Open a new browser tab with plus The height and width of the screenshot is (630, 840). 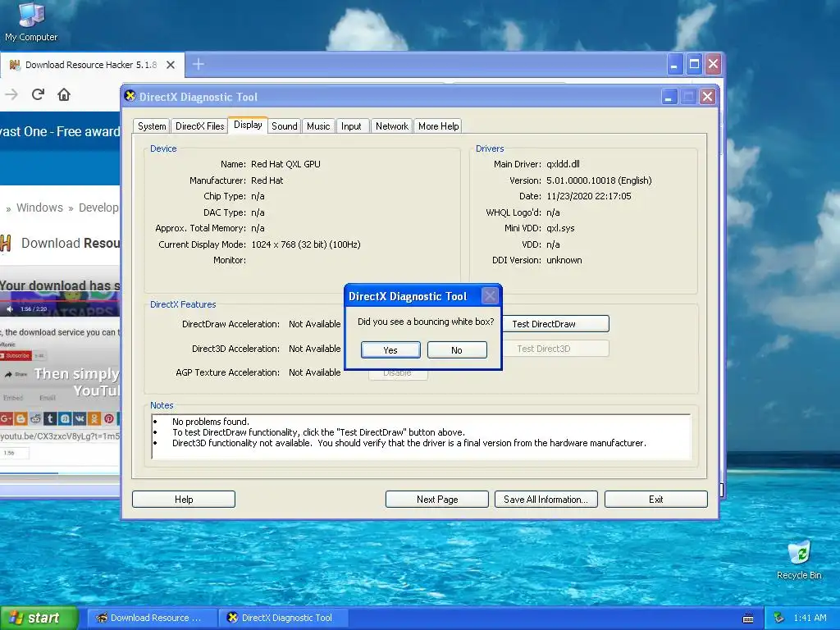199,64
